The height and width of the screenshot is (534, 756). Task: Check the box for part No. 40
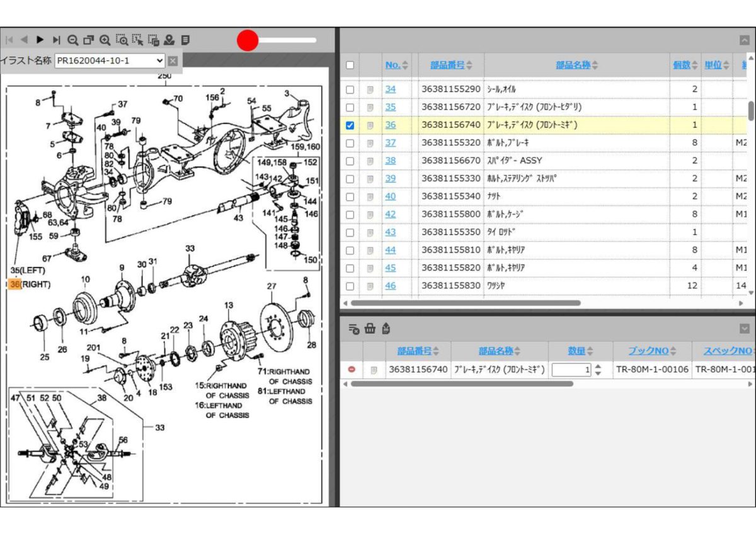click(350, 196)
